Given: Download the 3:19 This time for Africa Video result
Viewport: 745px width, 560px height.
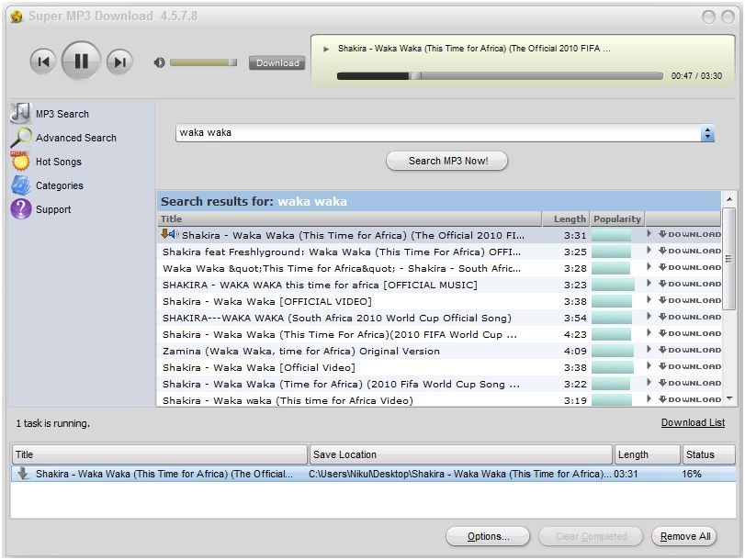Looking at the screenshot, I should (x=690, y=399).
